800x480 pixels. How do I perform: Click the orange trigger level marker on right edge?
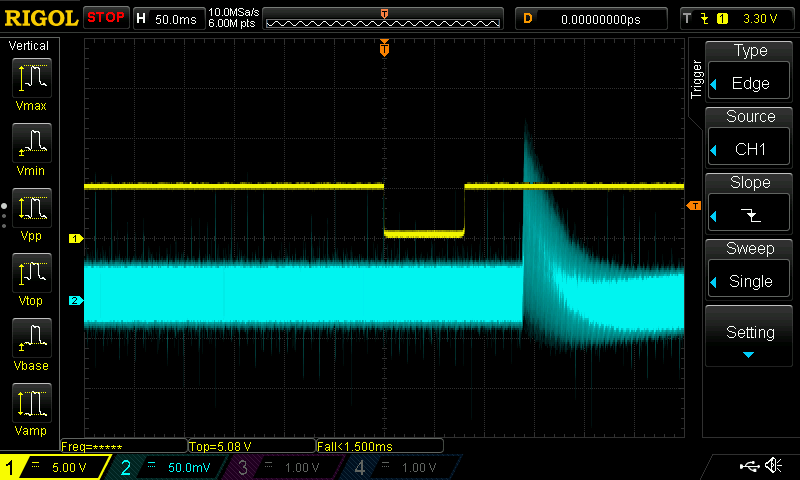click(x=693, y=205)
